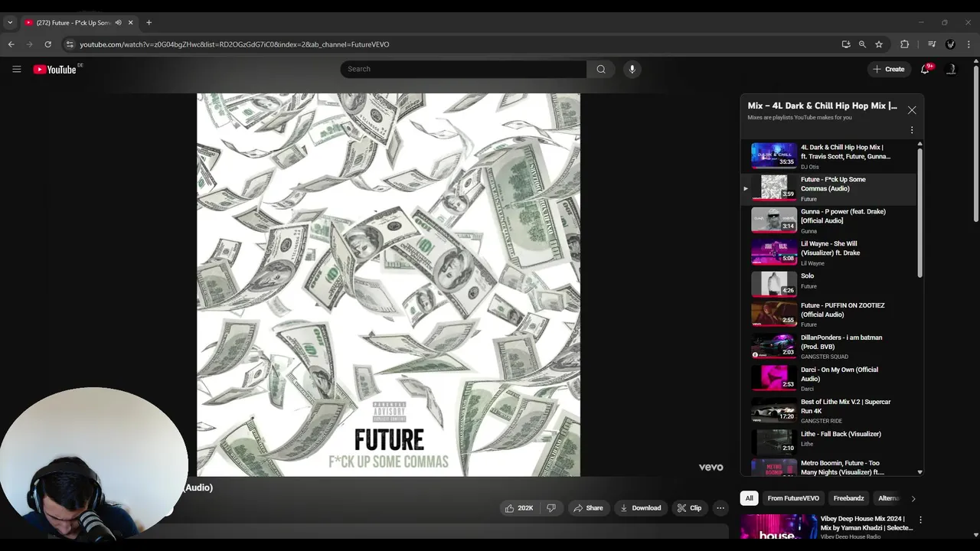The image size is (980, 551).
Task: Dislike the video with thumbs down
Action: click(x=551, y=508)
